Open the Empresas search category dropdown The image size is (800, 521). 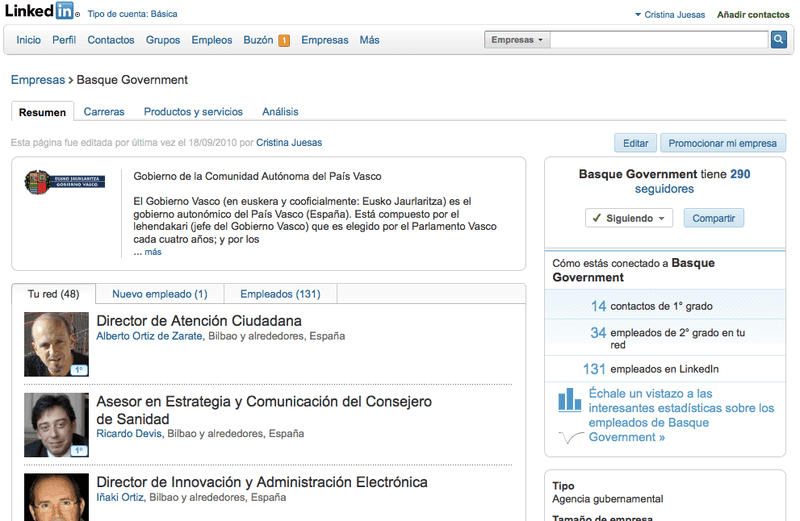point(517,40)
